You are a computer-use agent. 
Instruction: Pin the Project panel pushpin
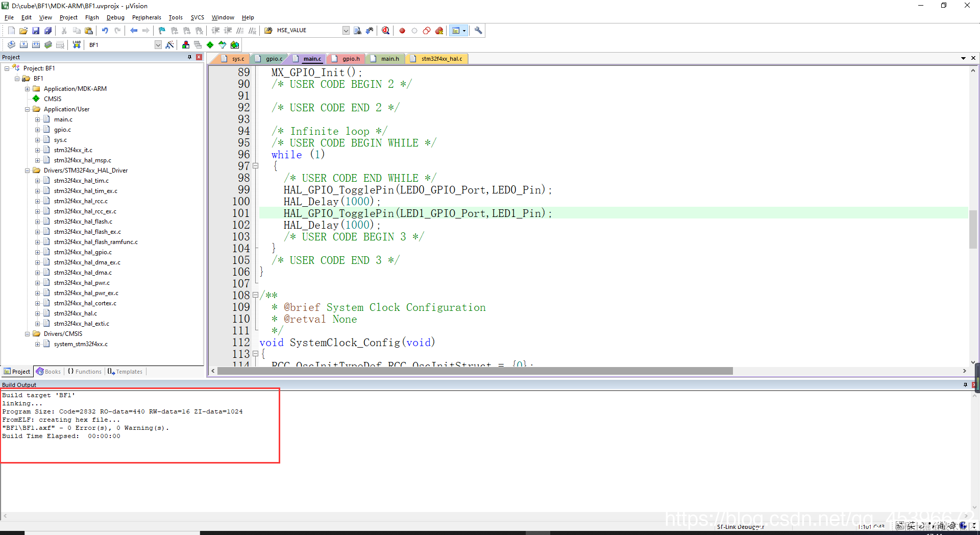[189, 57]
